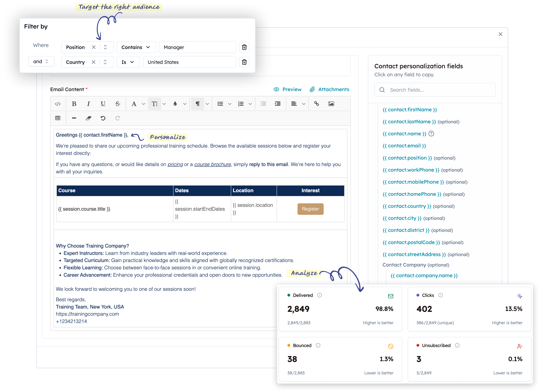The image size is (540, 392).
Task: Delete the Position Contains Manager filter row
Action: (x=244, y=47)
